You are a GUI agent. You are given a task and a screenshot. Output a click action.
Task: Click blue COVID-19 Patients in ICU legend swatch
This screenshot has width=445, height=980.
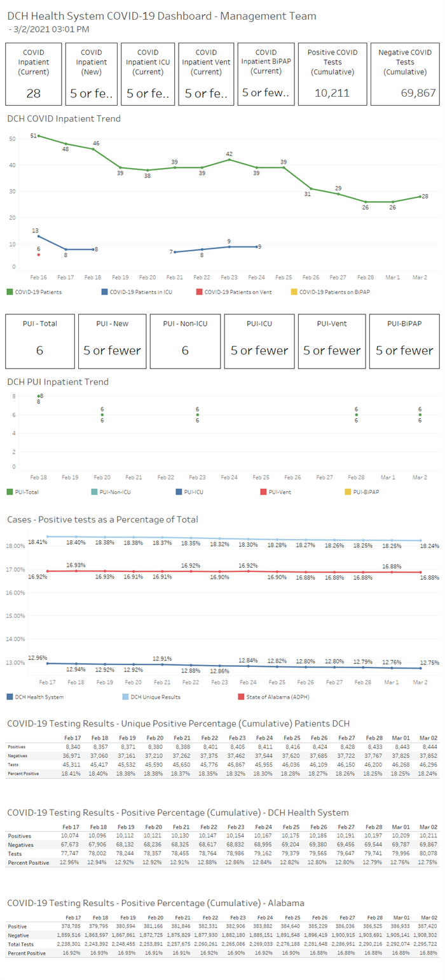[x=105, y=292]
